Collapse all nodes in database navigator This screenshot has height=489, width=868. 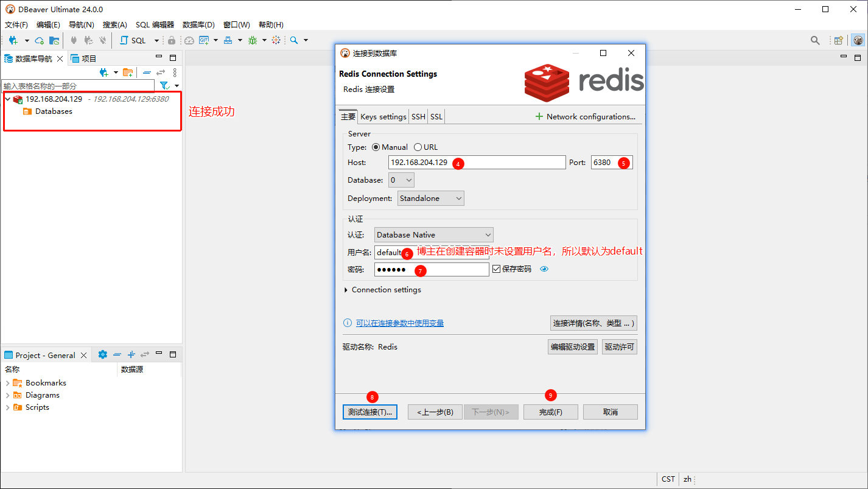coord(147,72)
